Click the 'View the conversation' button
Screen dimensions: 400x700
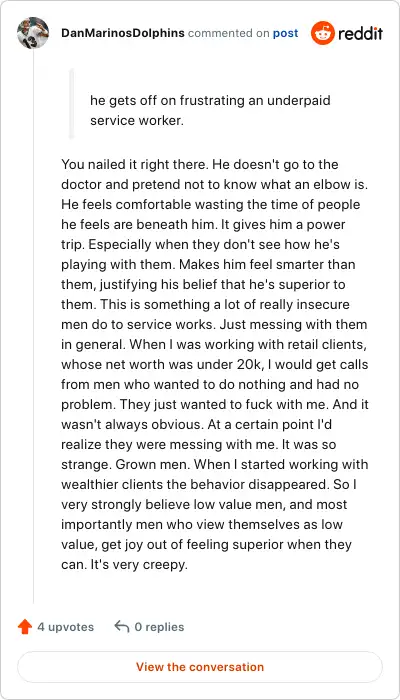tap(200, 667)
